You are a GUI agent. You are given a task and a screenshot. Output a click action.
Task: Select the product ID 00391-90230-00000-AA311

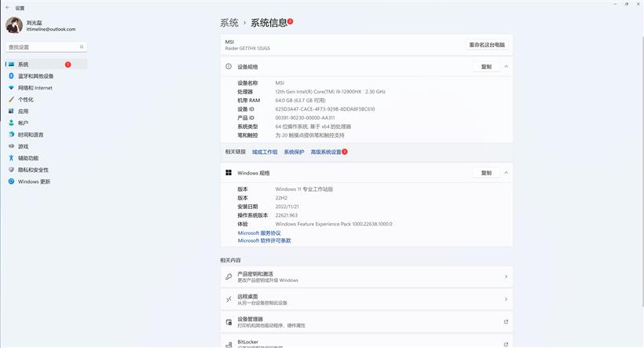(x=305, y=118)
